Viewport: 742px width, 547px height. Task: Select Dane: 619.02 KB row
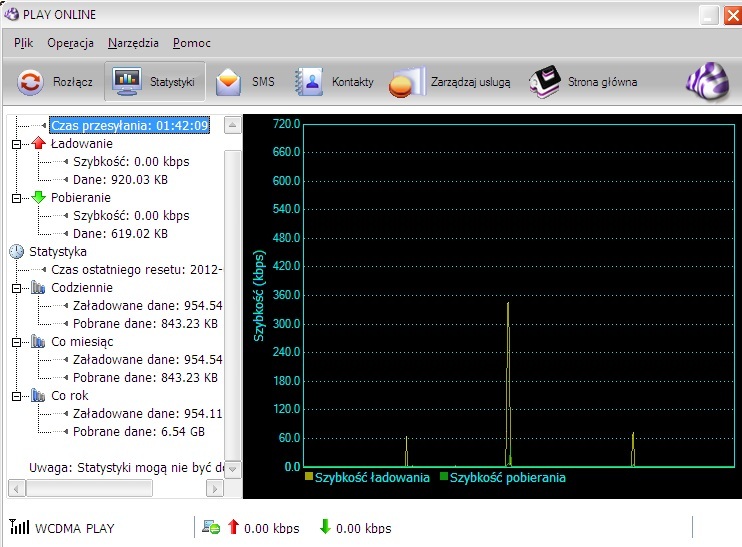tap(120, 233)
